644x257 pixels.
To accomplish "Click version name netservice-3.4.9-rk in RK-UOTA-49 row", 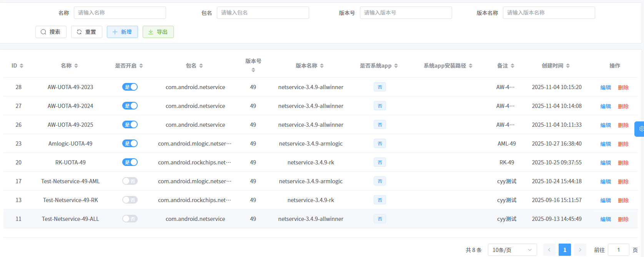I will click(x=311, y=162).
